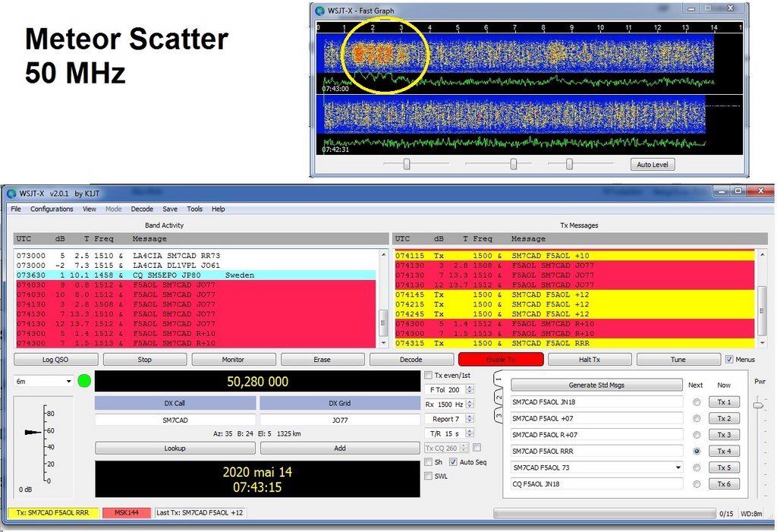The height and width of the screenshot is (532, 777).
Task: Click the red Enable Tx button
Action: (x=501, y=360)
